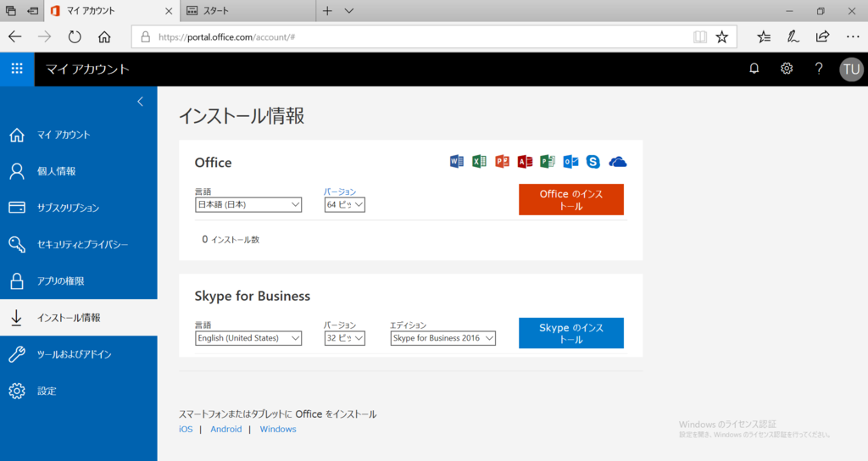Select 個人情報 in the sidebar
868x461 pixels.
pyautogui.click(x=79, y=171)
